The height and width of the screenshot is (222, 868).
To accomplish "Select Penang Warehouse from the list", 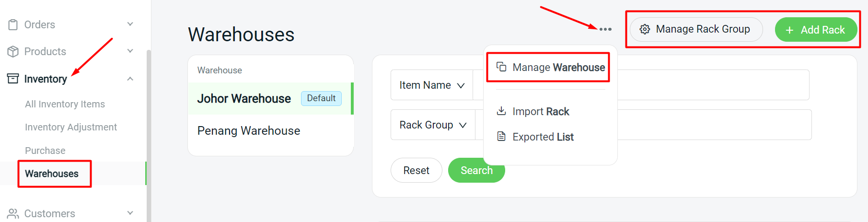I will tap(249, 131).
